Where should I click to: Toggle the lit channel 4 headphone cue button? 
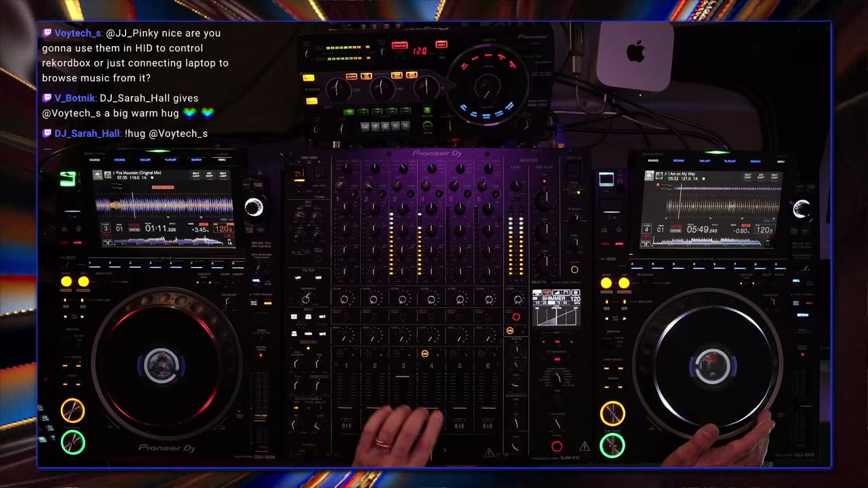coord(425,354)
